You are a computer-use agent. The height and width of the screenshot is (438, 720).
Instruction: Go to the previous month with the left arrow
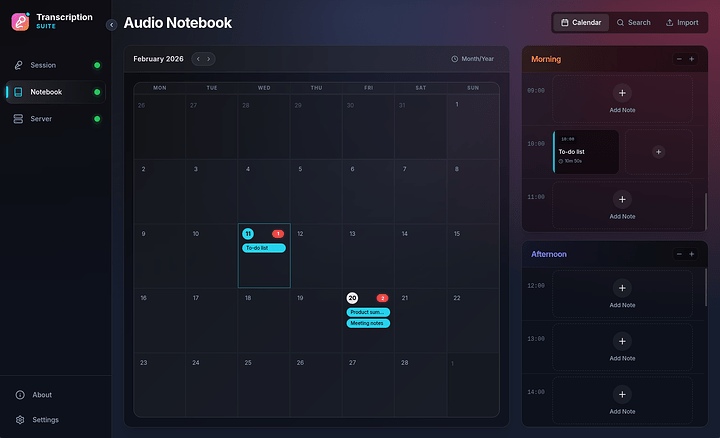tap(198, 59)
